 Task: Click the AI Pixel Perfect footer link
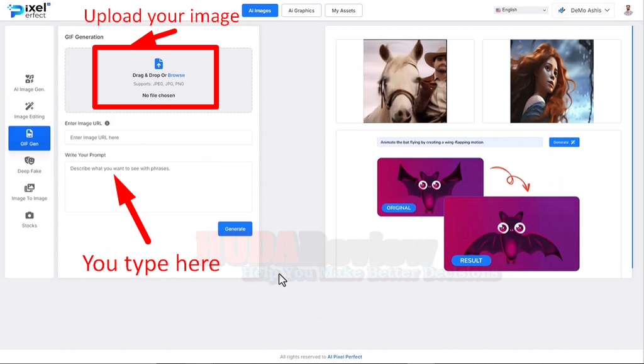[345, 356]
